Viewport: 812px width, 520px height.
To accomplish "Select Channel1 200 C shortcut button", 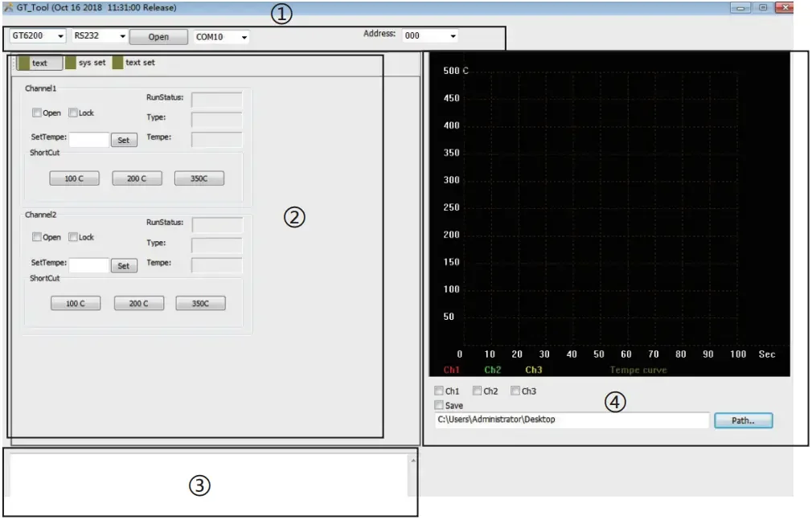I will [x=137, y=178].
